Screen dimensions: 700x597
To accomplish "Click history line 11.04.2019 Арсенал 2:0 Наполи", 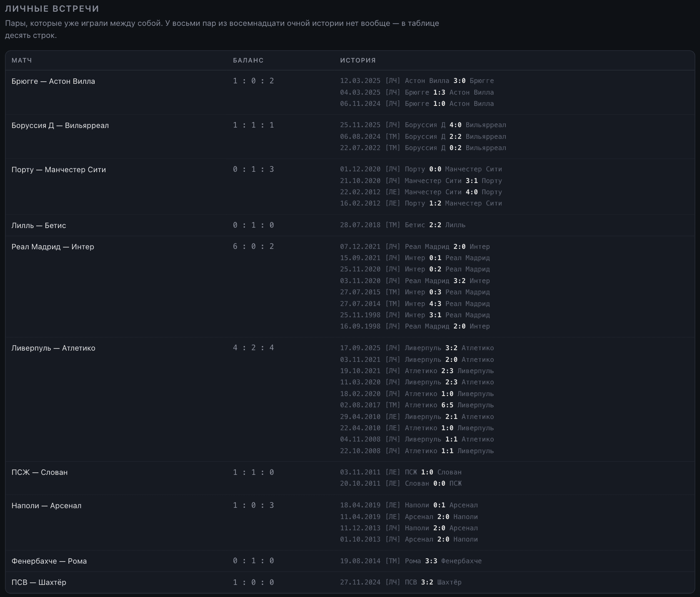I will coord(409,517).
